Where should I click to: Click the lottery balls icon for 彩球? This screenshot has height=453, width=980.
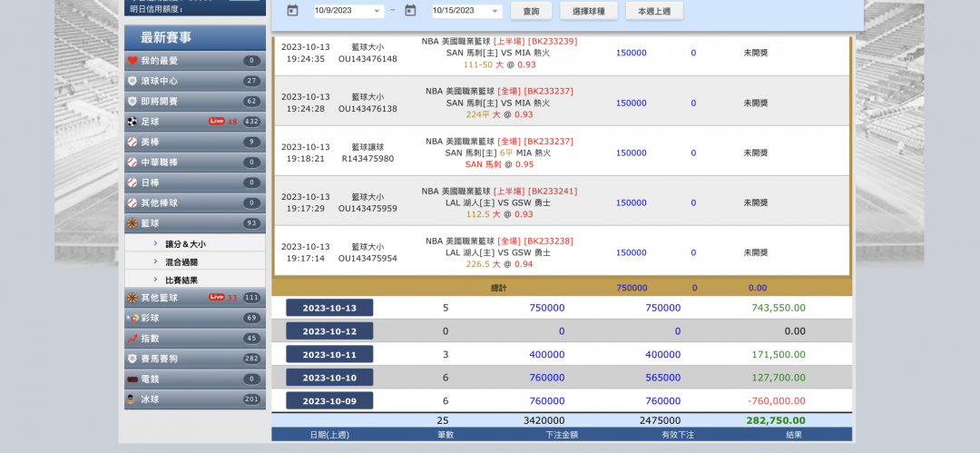[132, 318]
